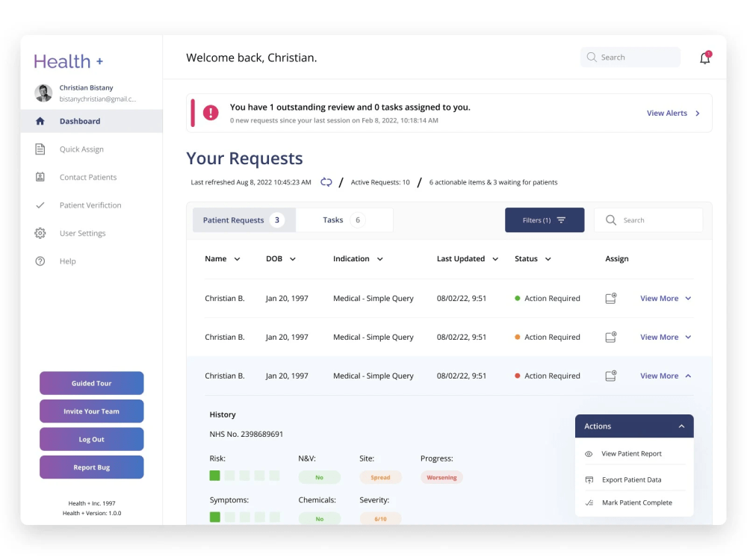The image size is (747, 560).
Task: Click assign icon in red status row
Action: 611,376
